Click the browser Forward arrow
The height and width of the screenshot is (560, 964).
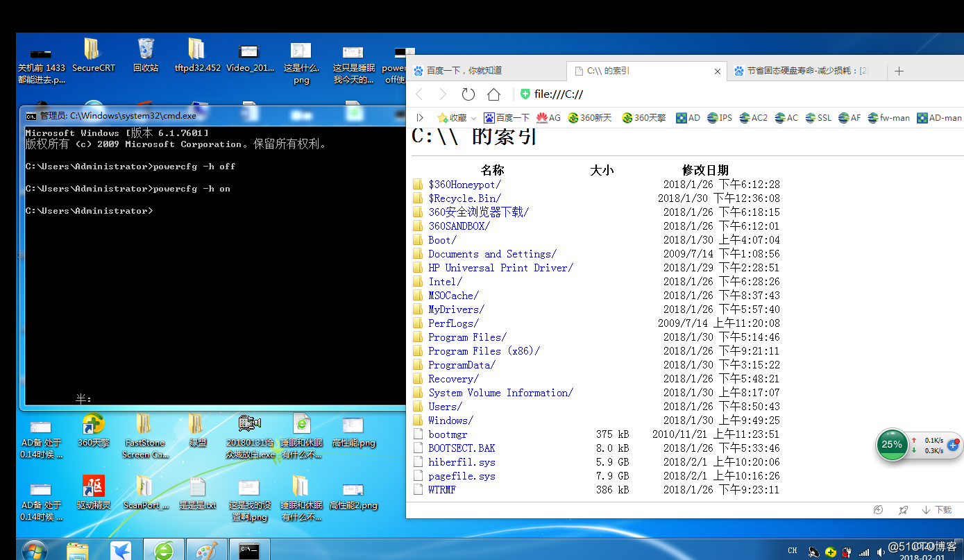click(443, 94)
